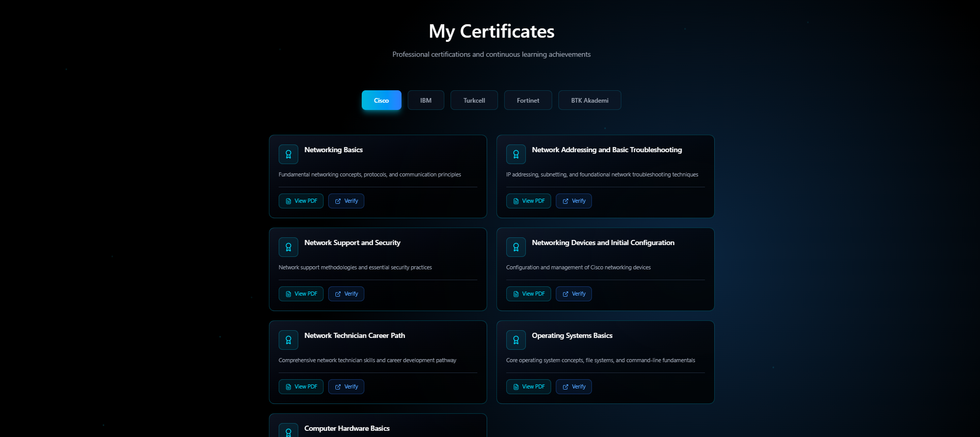Click the Networking Basics badge icon
The image size is (980, 437).
[288, 154]
